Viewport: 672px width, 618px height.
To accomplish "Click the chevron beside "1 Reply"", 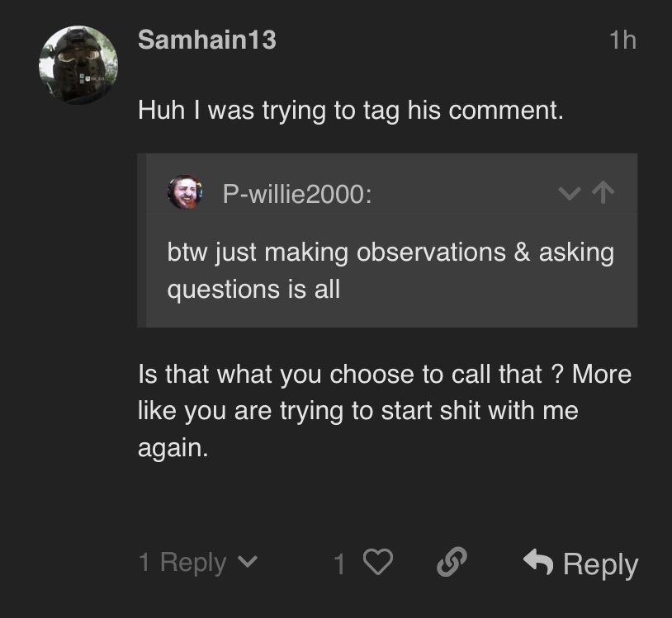I will pos(247,564).
